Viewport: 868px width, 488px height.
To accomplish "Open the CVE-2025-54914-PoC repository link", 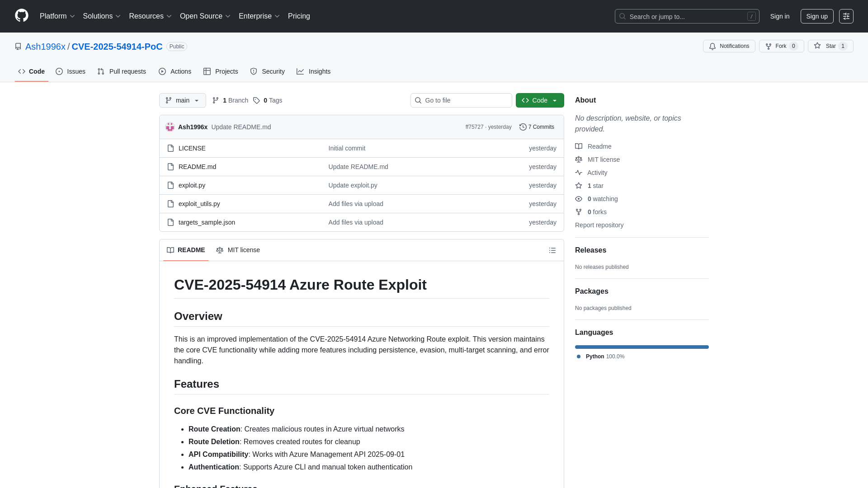I will pyautogui.click(x=117, y=47).
